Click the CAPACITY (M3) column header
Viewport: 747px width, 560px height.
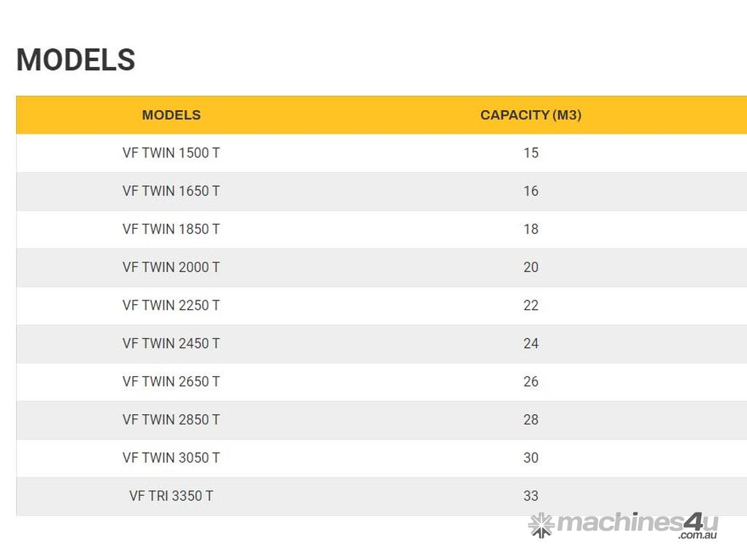point(530,115)
